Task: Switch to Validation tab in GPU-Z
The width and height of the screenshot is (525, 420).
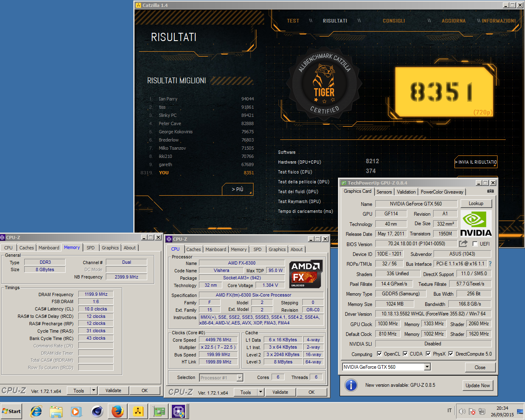Action: click(x=406, y=192)
